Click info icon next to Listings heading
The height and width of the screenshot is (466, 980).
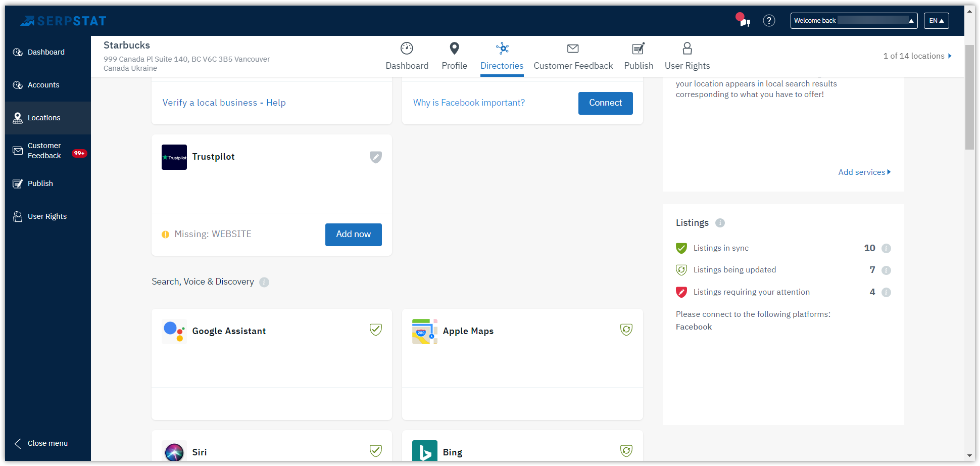[720, 223]
